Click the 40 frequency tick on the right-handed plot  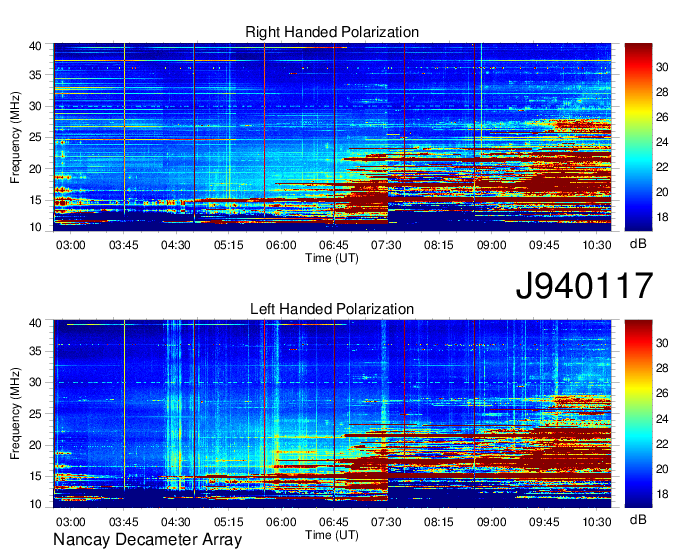[x=36, y=46]
